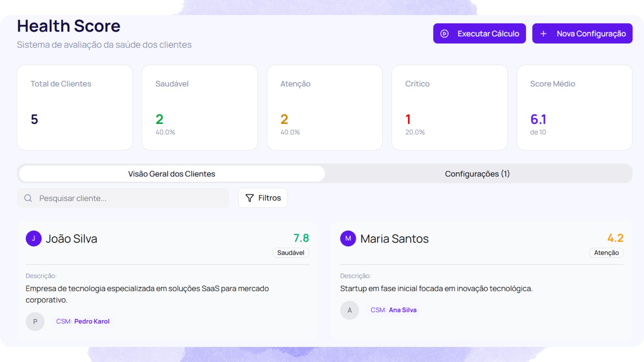Click the gray A avatar for Ana Silva
The image size is (644, 362).
[x=350, y=310]
